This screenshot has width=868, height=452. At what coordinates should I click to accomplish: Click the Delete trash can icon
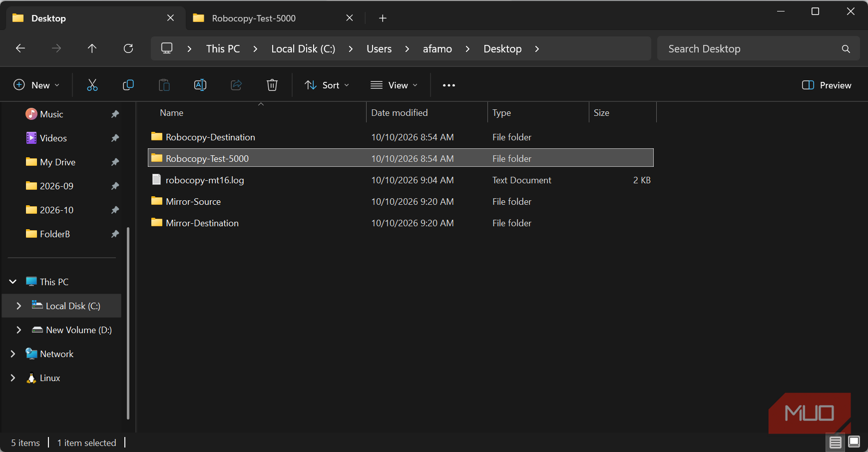[272, 85]
